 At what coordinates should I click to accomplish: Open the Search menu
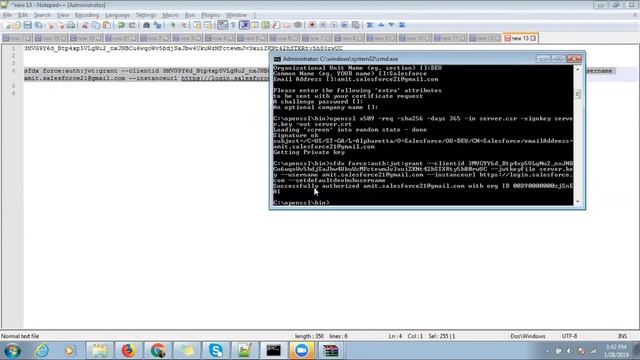tap(42, 15)
